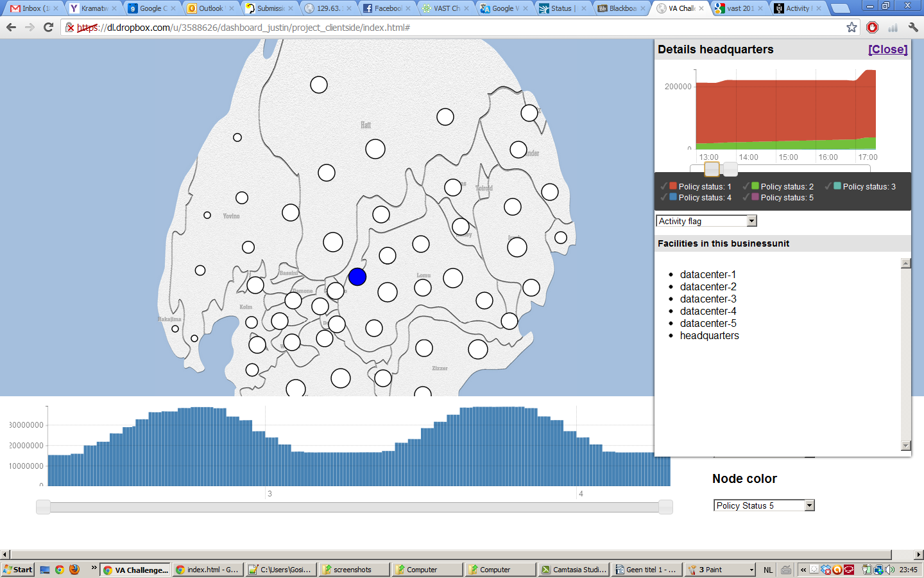The height and width of the screenshot is (578, 924).
Task: Switch to index.html Chrome window in taskbar
Action: (208, 570)
